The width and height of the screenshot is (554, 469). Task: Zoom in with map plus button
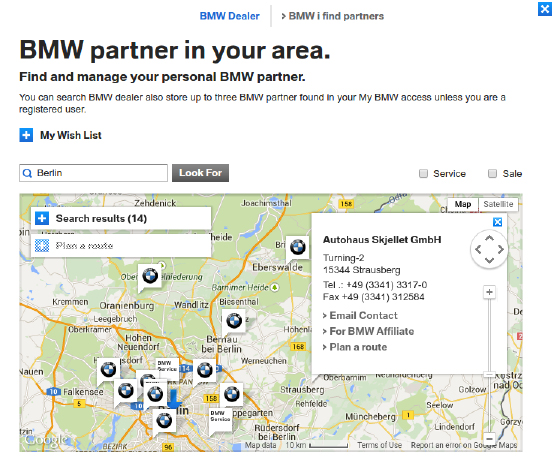click(489, 292)
